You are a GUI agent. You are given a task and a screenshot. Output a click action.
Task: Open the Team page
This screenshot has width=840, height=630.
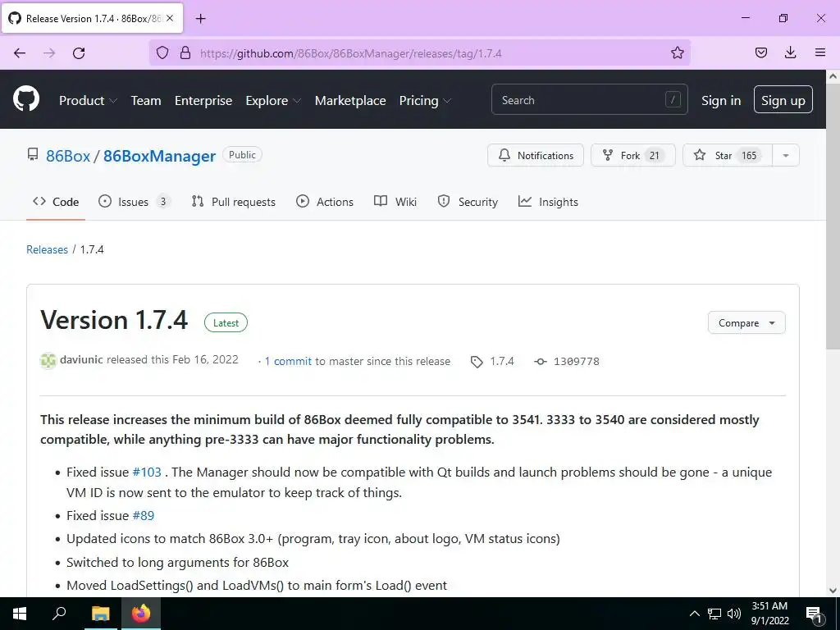146,100
